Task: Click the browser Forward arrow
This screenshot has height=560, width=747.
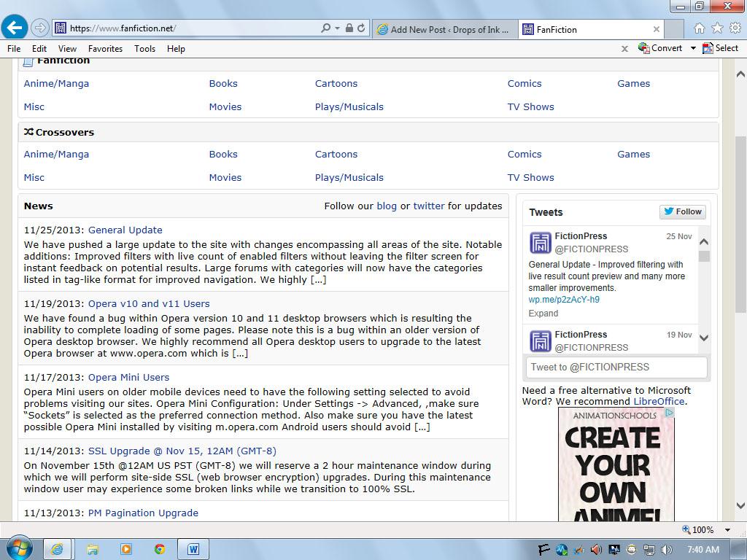Action: 40,28
